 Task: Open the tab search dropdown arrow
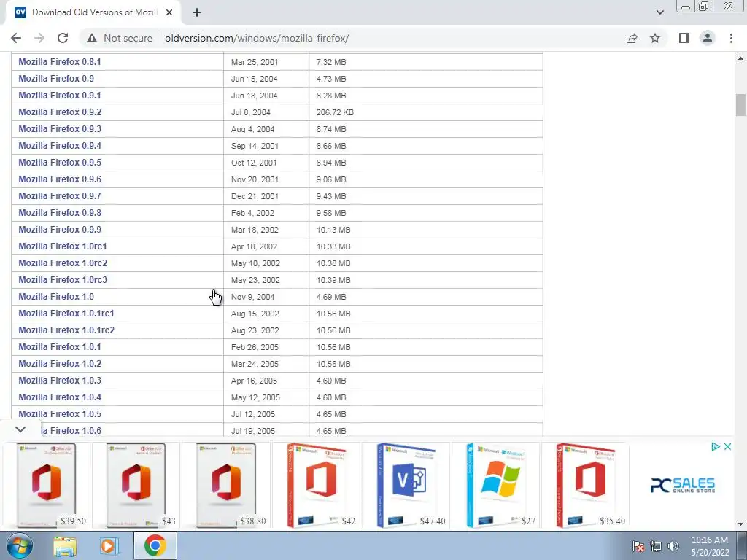659,12
